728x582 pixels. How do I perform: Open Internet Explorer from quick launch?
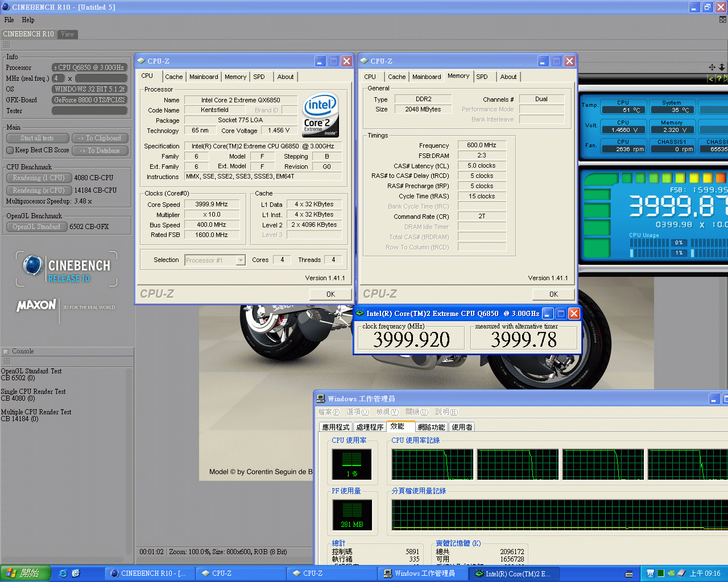63,573
